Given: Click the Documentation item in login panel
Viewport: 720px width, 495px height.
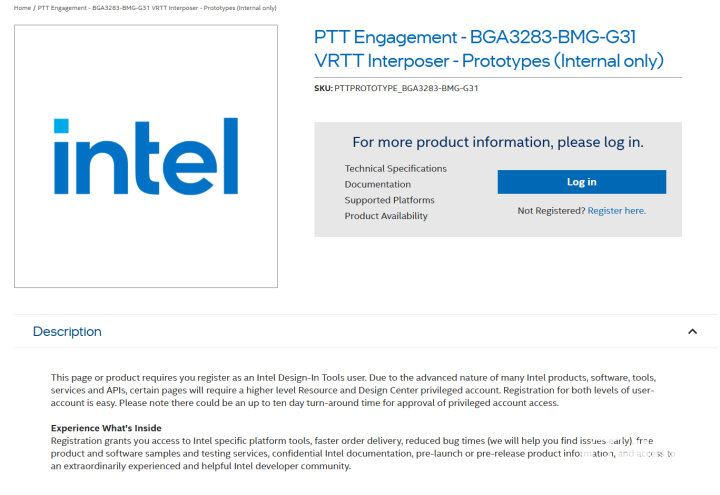Looking at the screenshot, I should click(x=377, y=185).
